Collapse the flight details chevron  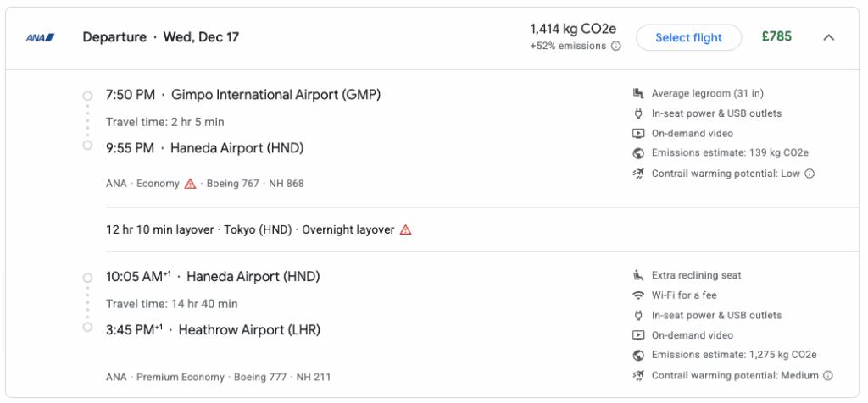829,37
